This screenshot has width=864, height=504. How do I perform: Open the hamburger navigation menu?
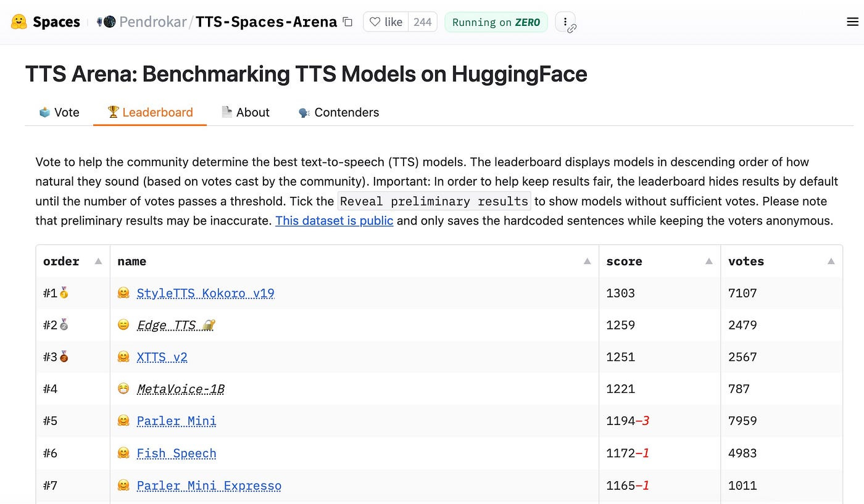click(852, 22)
